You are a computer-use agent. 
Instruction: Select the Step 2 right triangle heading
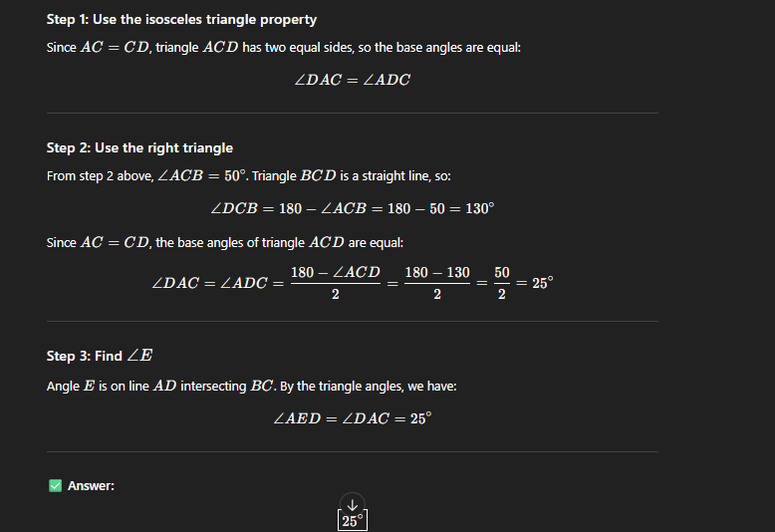click(139, 147)
